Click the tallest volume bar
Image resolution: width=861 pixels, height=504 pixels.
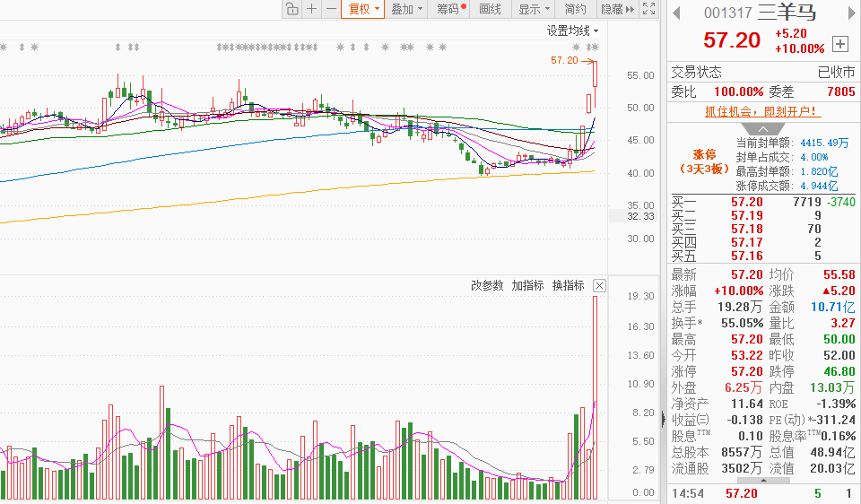coord(595,398)
